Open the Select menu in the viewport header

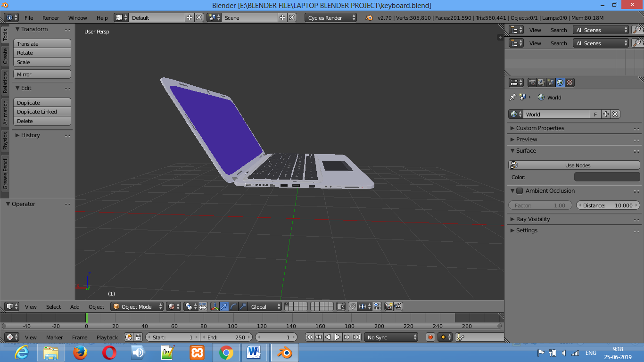click(53, 306)
